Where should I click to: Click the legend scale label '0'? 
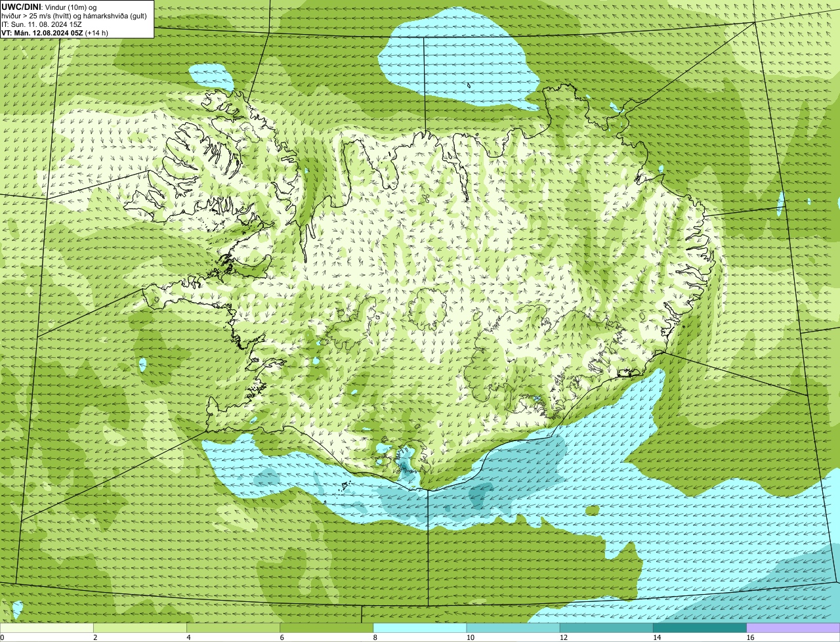coord(3,637)
